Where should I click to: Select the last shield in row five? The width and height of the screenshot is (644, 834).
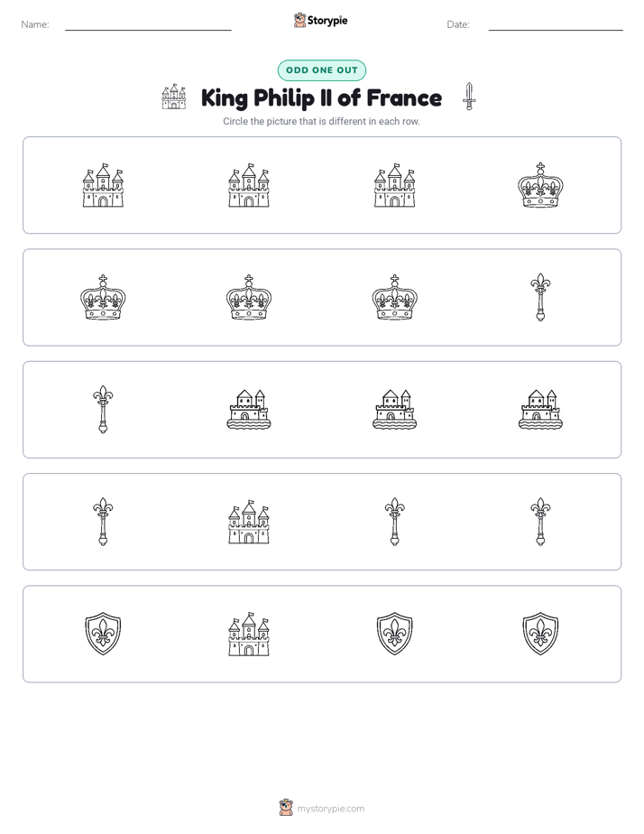click(x=540, y=634)
